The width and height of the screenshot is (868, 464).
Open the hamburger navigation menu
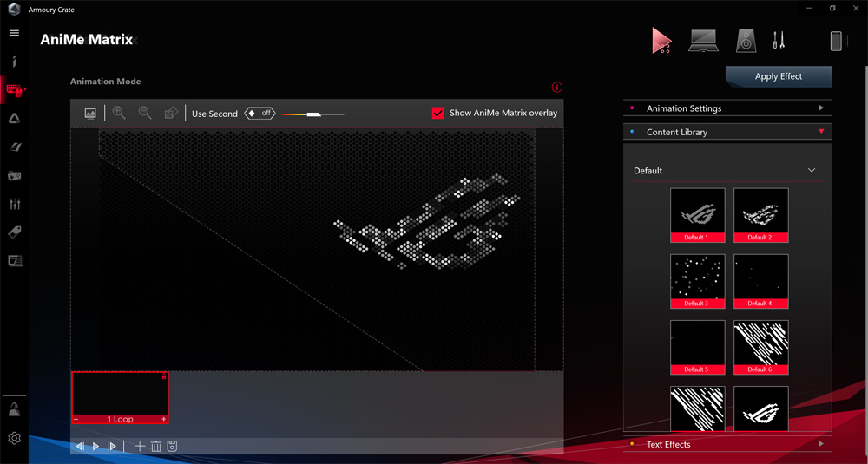pyautogui.click(x=15, y=33)
